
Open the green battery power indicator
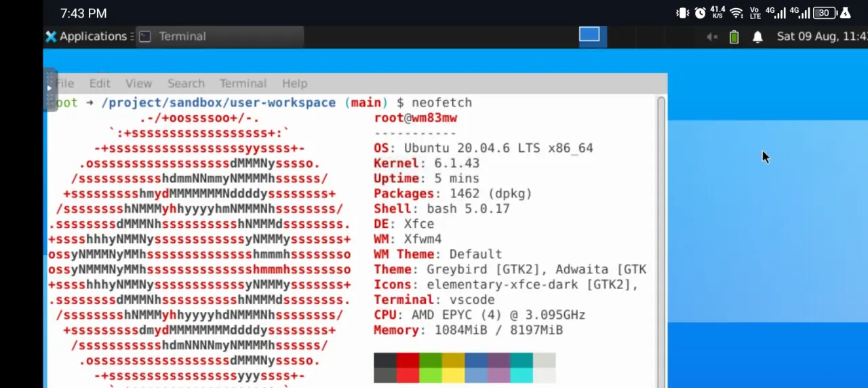pos(734,37)
